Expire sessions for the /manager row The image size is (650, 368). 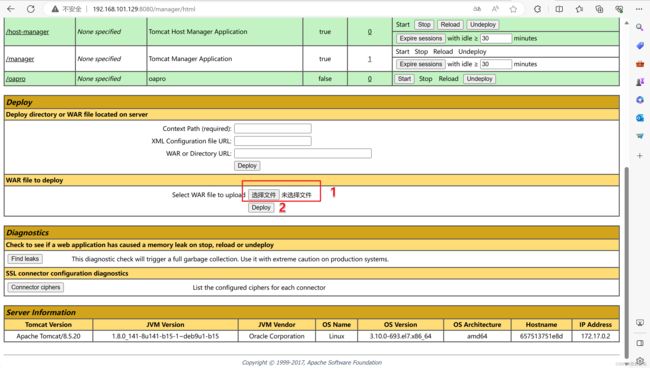coord(420,64)
